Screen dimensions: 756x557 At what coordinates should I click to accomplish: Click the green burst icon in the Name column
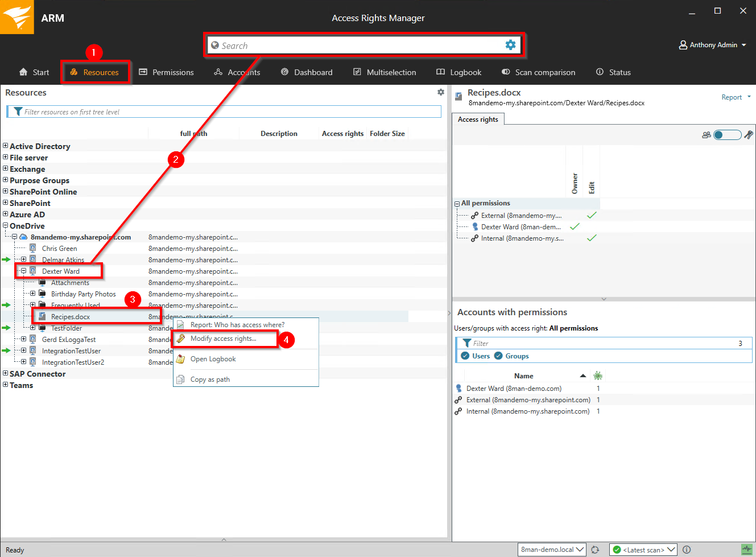coord(597,376)
